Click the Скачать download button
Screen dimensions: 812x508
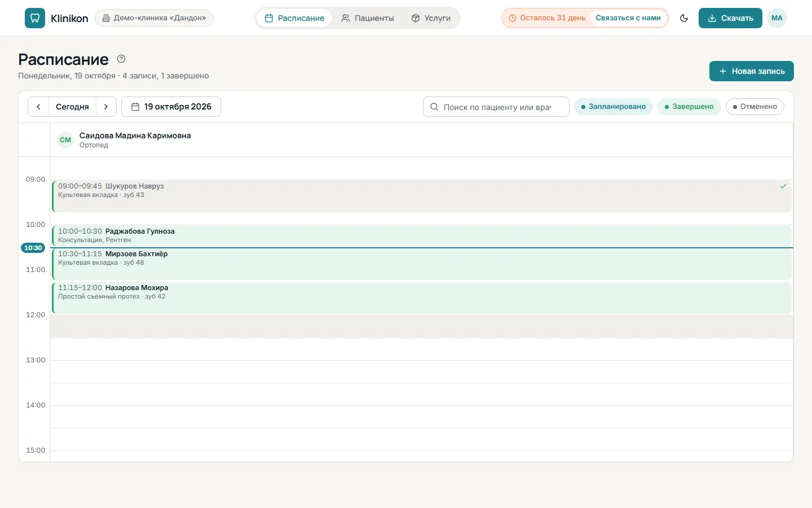(x=730, y=18)
